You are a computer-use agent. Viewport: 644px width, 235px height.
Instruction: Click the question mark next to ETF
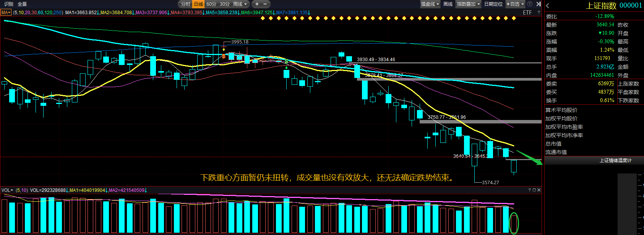point(539,13)
